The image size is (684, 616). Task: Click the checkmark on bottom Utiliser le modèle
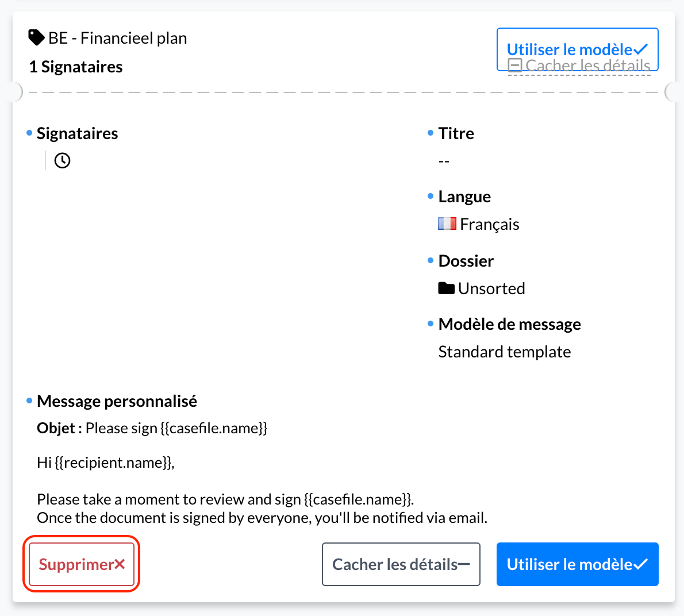641,564
